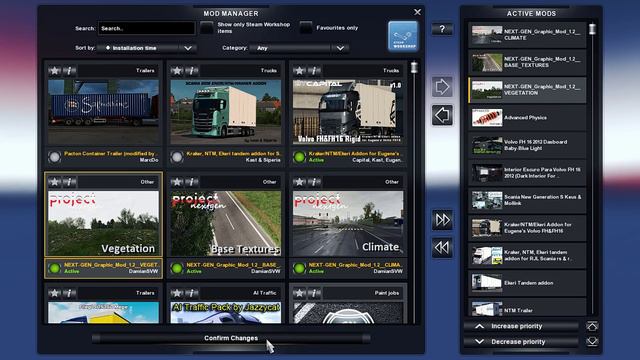Select the Climate mod thumbnail

tap(348, 223)
